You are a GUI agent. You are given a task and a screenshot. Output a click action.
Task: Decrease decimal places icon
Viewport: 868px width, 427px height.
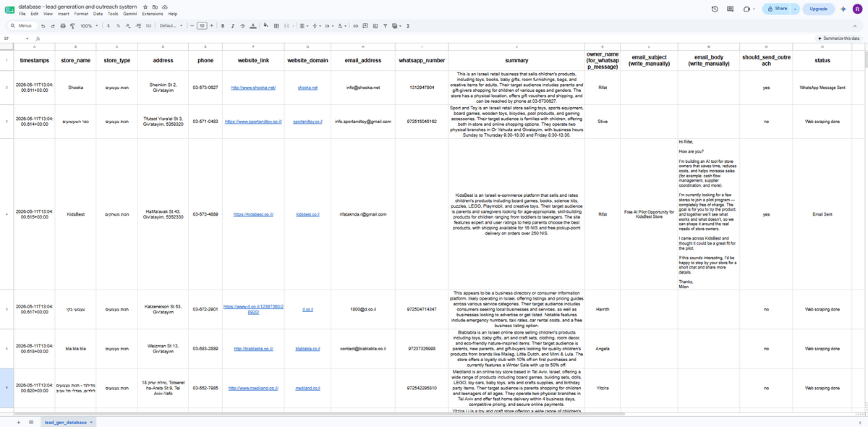128,25
